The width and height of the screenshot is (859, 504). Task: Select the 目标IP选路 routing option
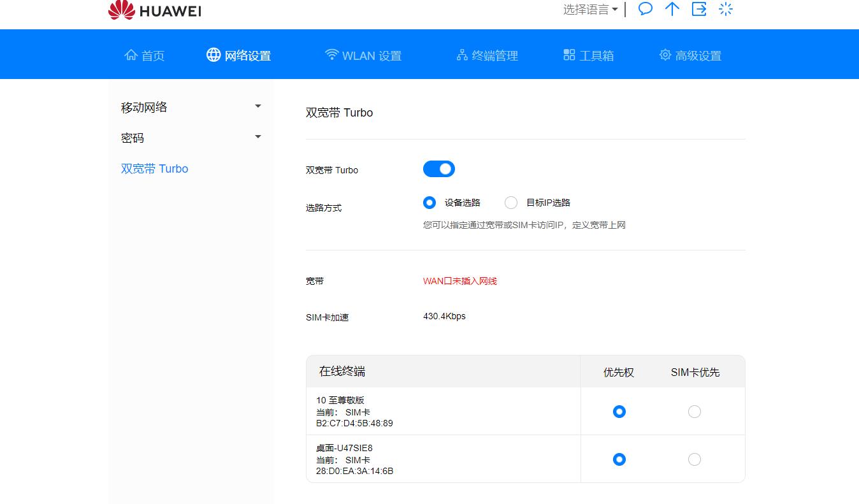click(510, 202)
